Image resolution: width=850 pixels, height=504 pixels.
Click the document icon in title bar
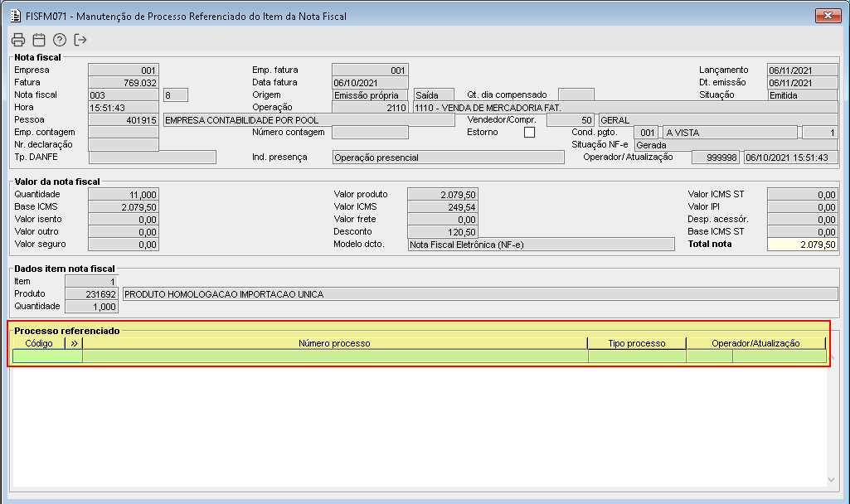pos(16,16)
